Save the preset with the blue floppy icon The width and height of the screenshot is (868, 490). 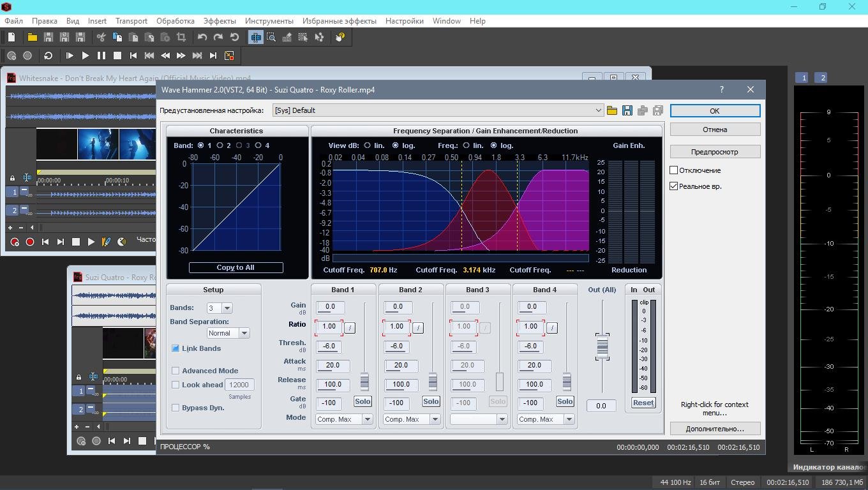[627, 110]
